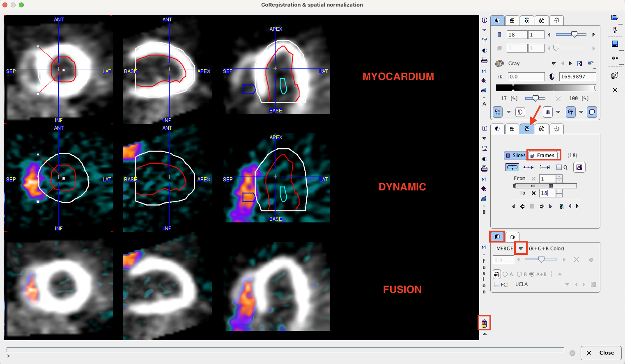Click the upper value field 169.9897
625x364 pixels.
click(x=578, y=77)
